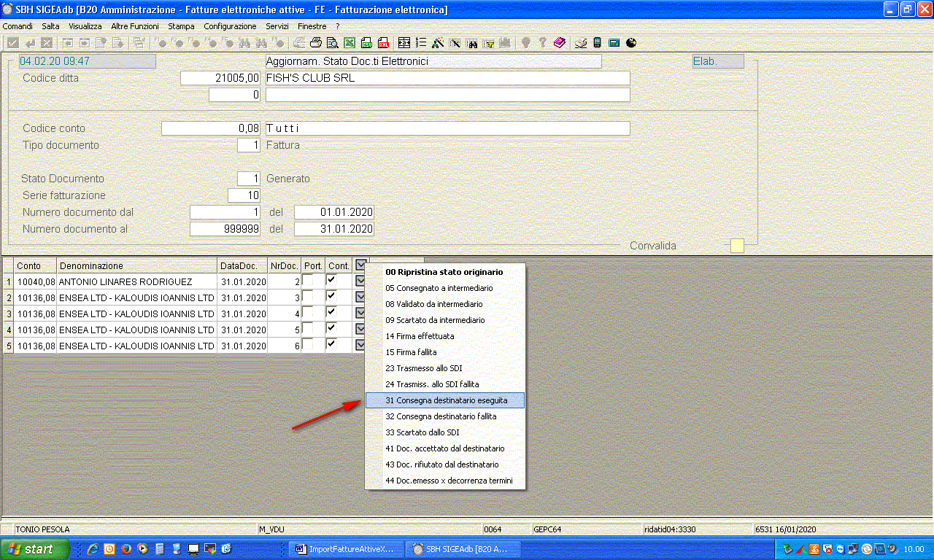Select '31 Consegna destinatario eseguita' from the menu

click(445, 400)
